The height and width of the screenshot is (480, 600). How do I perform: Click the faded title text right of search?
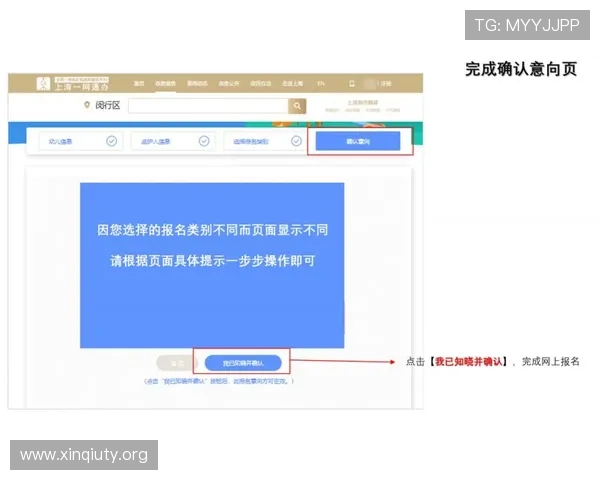(x=362, y=103)
